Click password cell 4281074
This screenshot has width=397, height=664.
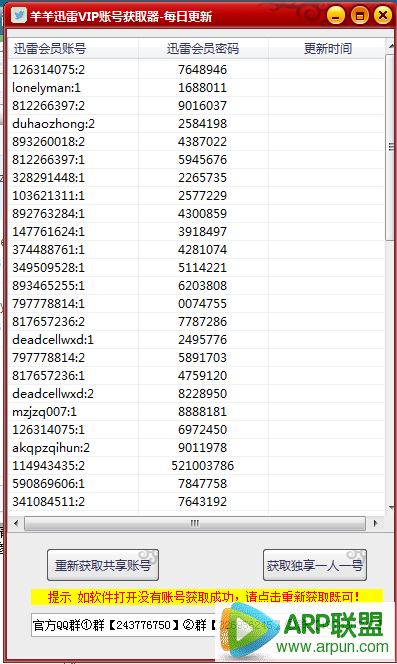203,249
